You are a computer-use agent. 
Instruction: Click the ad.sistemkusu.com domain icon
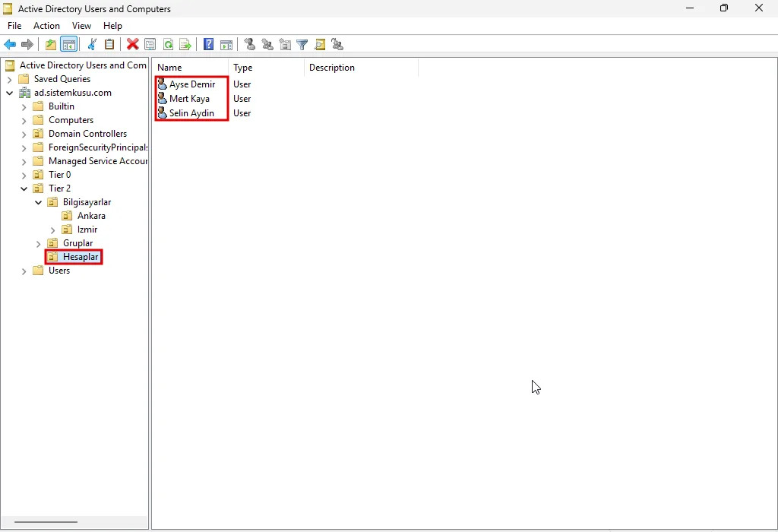tap(24, 93)
